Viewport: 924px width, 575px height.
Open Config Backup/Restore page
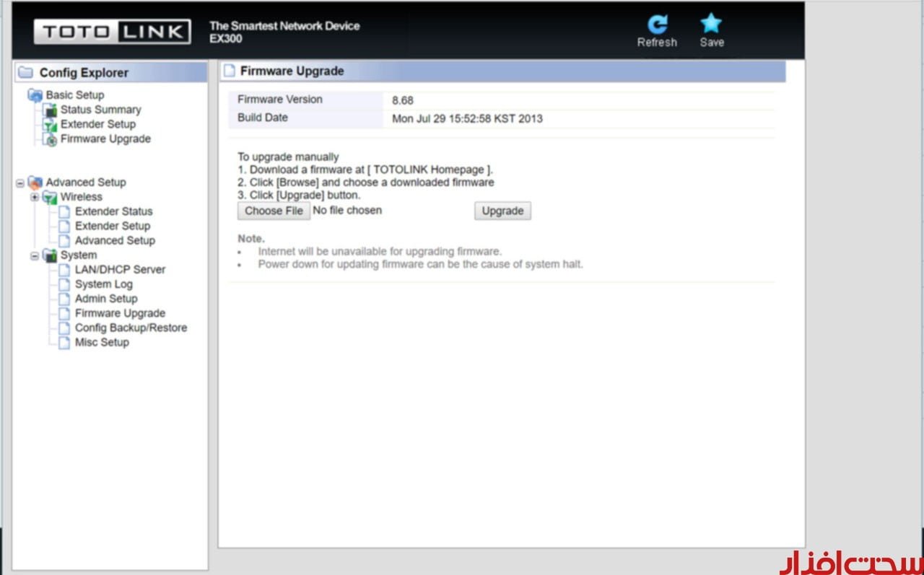(131, 328)
